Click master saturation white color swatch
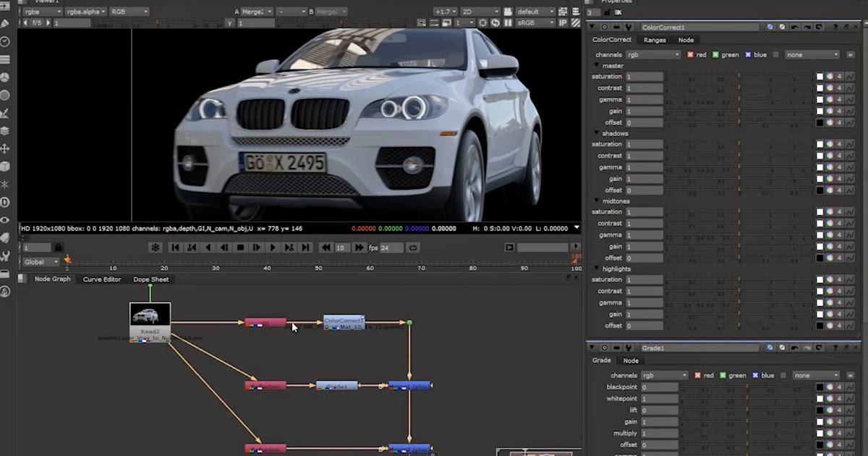The image size is (868, 456). 820,77
